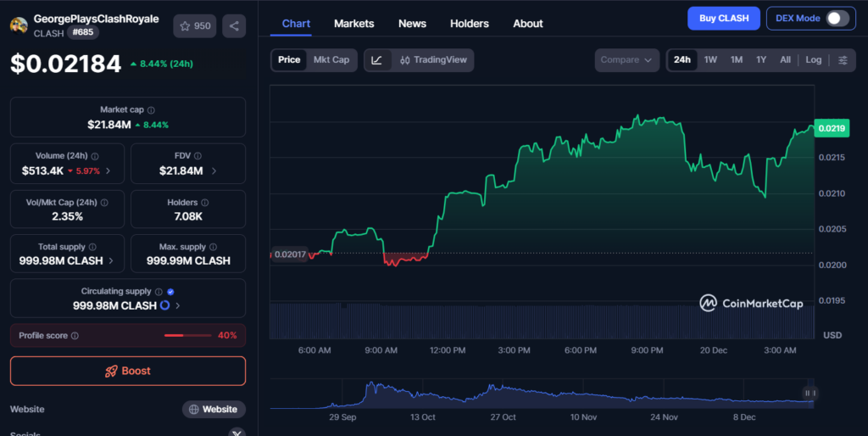868x436 pixels.
Task: Add CLASH to watchlist via star button
Action: [x=195, y=26]
